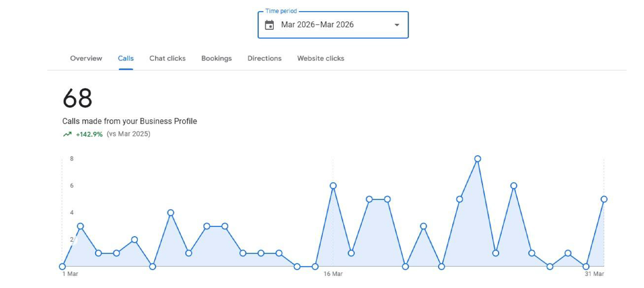644x288 pixels.
Task: Switch to the Directions tab
Action: [265, 58]
